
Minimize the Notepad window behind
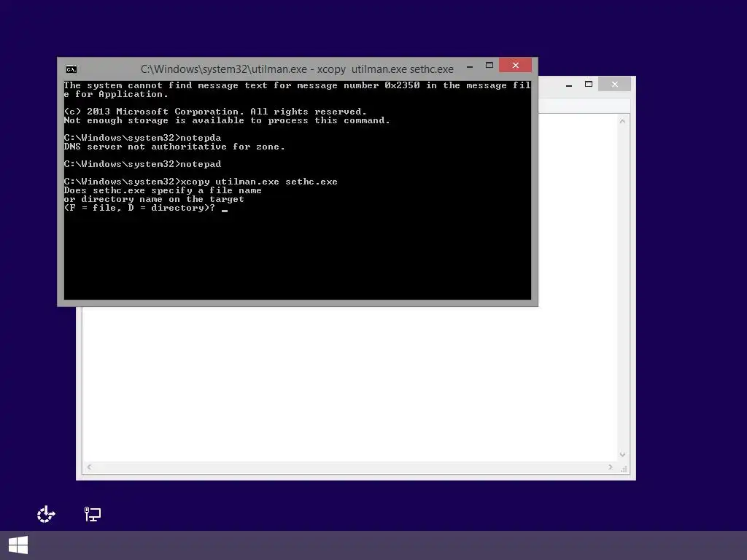tap(569, 85)
